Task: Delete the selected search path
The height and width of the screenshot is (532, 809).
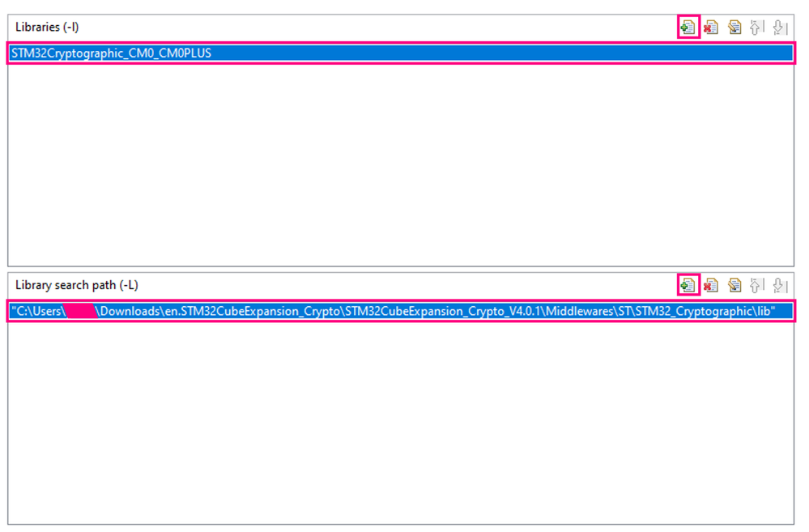Action: tap(711, 285)
